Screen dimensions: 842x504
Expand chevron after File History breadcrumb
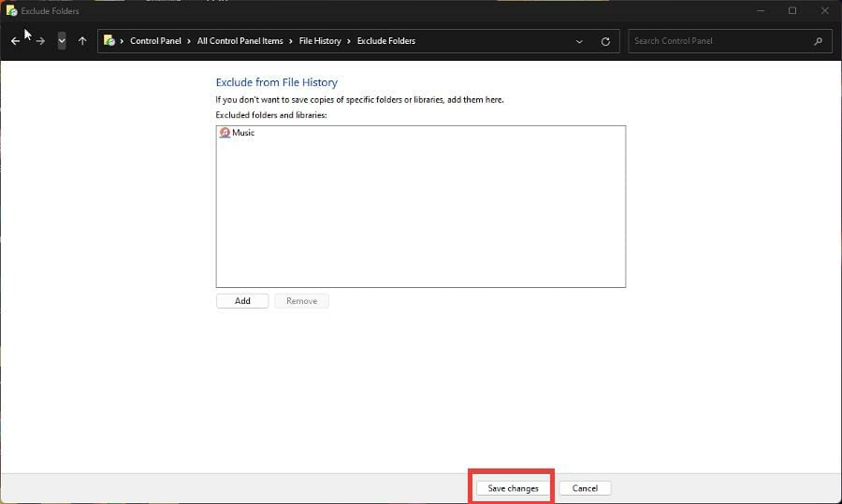pyautogui.click(x=349, y=41)
